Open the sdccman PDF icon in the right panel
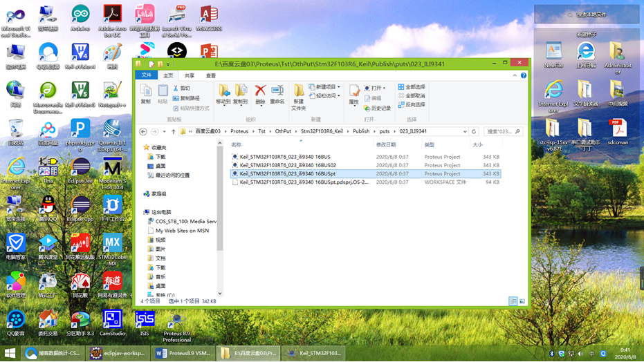Image resolution: width=644 pixels, height=362 pixels. pos(618,131)
